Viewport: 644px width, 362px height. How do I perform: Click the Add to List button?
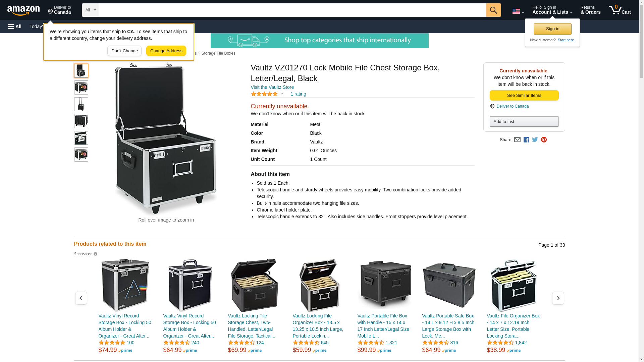pos(524,121)
